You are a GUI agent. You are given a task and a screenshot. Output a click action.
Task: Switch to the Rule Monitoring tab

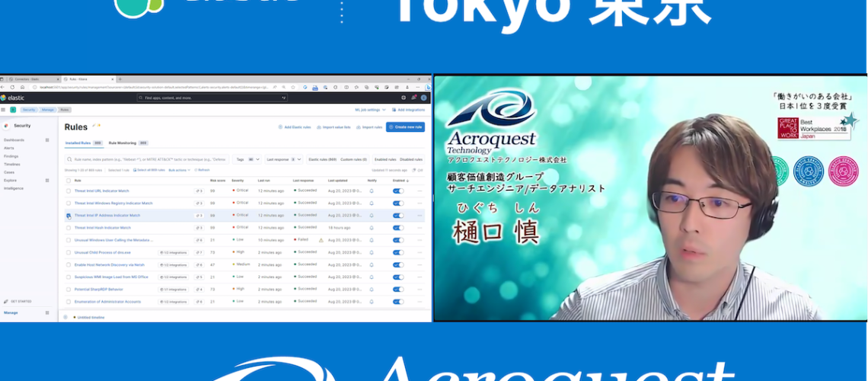[x=129, y=143]
